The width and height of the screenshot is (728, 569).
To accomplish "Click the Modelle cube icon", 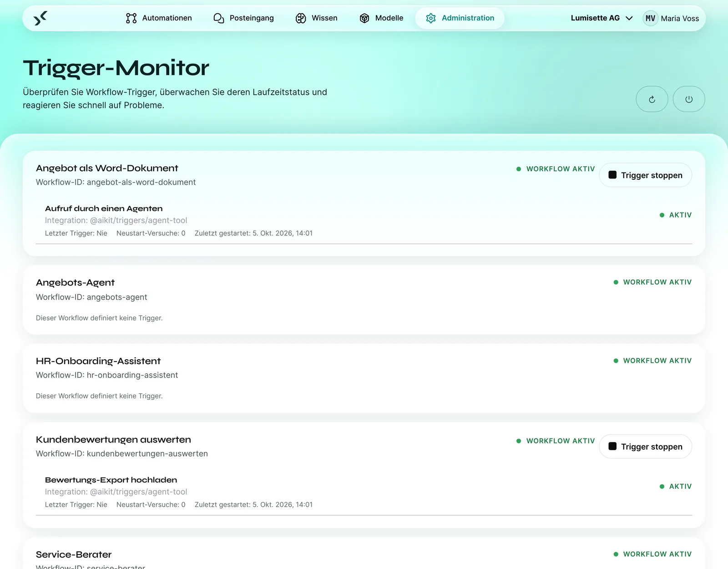I will coord(364,18).
